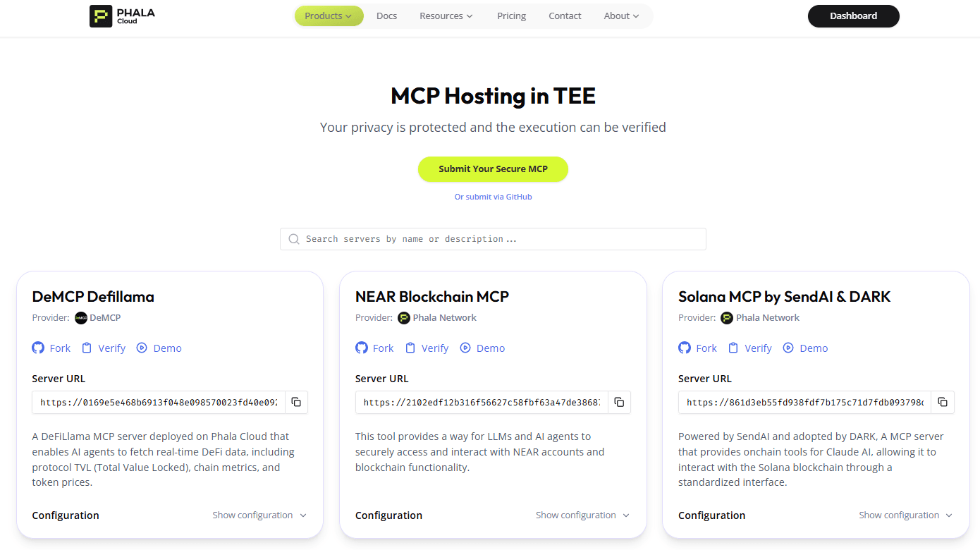Click the Submit Your Secure MCP button
Screen dimensions: 980x550
493,169
